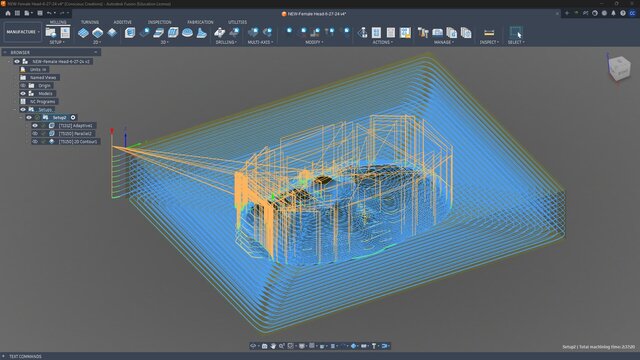This screenshot has height=360, width=640.
Task: Select the 3D Adaptive Clearing icon
Action: (x=130, y=33)
